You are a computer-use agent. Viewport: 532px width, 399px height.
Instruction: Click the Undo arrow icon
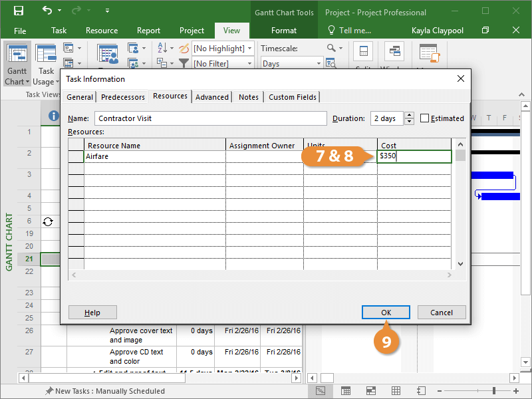coord(47,11)
